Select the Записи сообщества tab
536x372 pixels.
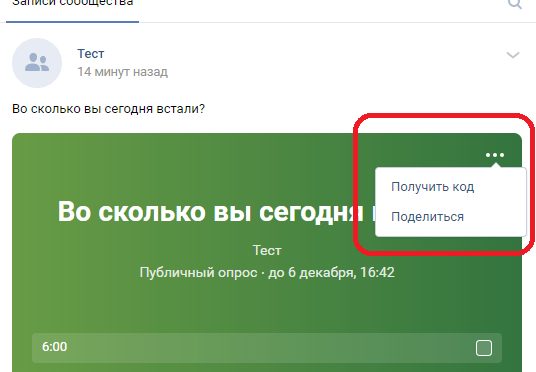coord(72,4)
